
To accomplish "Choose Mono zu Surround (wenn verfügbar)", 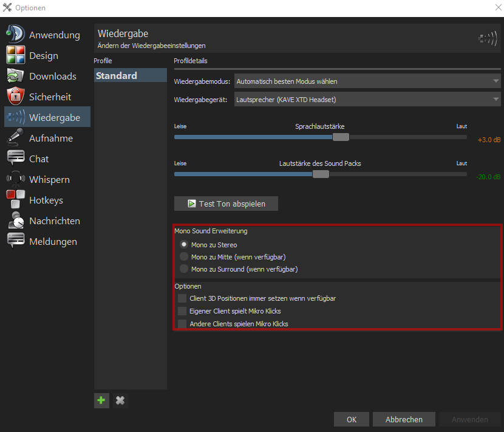I will click(184, 269).
